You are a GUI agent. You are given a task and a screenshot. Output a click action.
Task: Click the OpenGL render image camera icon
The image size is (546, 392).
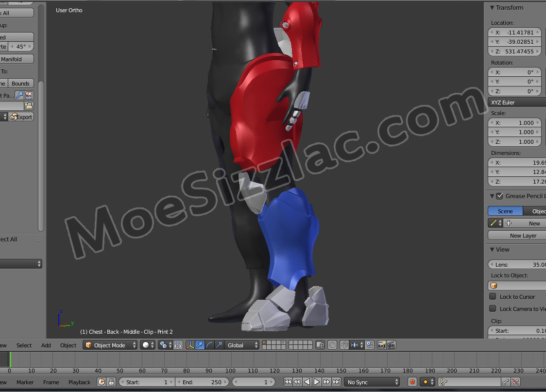coord(382,345)
